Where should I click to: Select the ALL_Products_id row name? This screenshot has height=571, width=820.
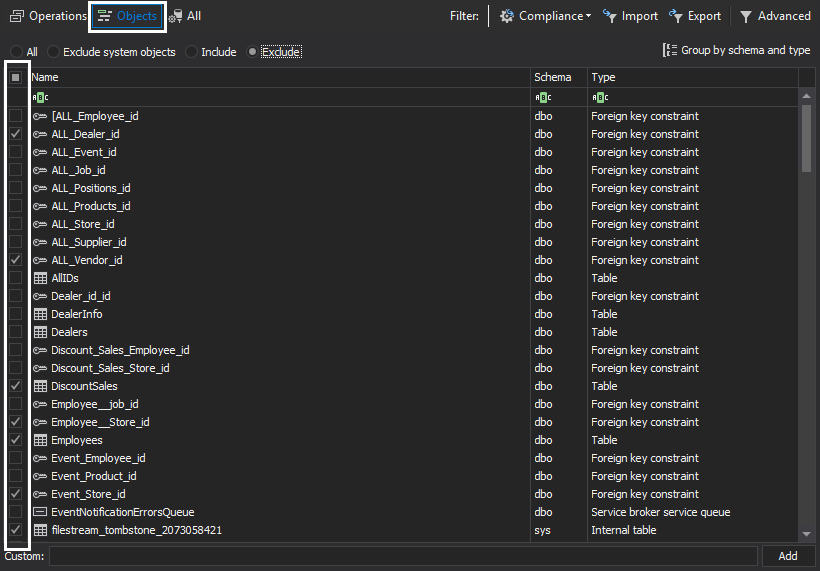[90, 206]
